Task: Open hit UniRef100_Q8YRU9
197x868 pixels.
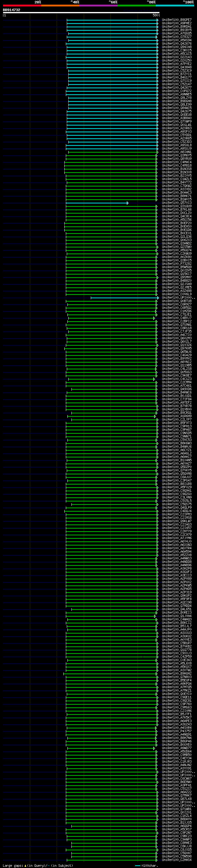Action: 176,159
